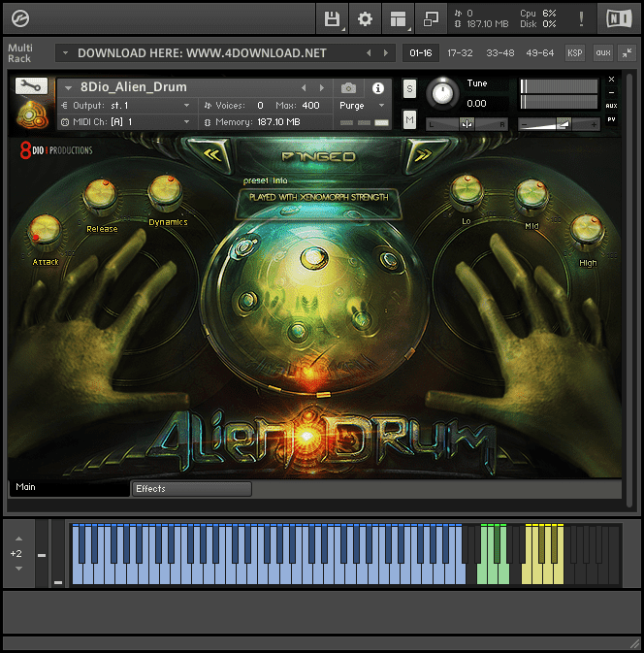
Task: Click the Attack knob
Action: tap(45, 231)
